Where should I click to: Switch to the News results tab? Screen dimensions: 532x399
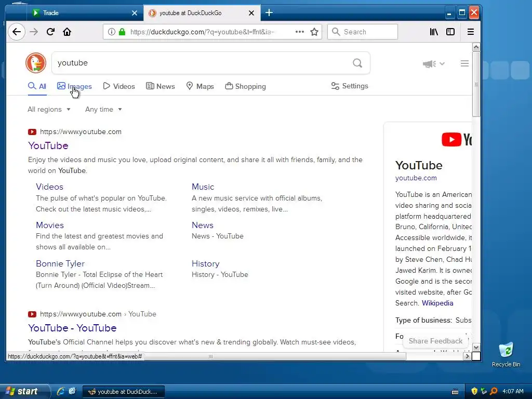pos(161,86)
